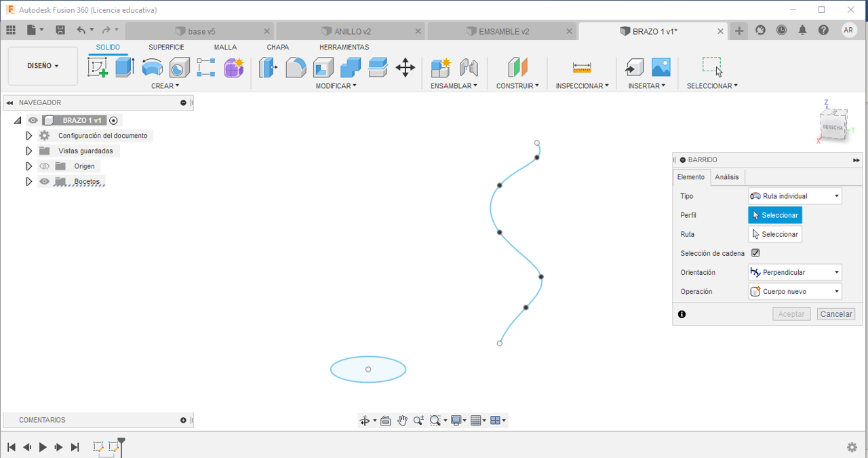The image size is (868, 458).
Task: Open the Operación Cuerpo nuevo dropdown
Action: pyautogui.click(x=795, y=291)
